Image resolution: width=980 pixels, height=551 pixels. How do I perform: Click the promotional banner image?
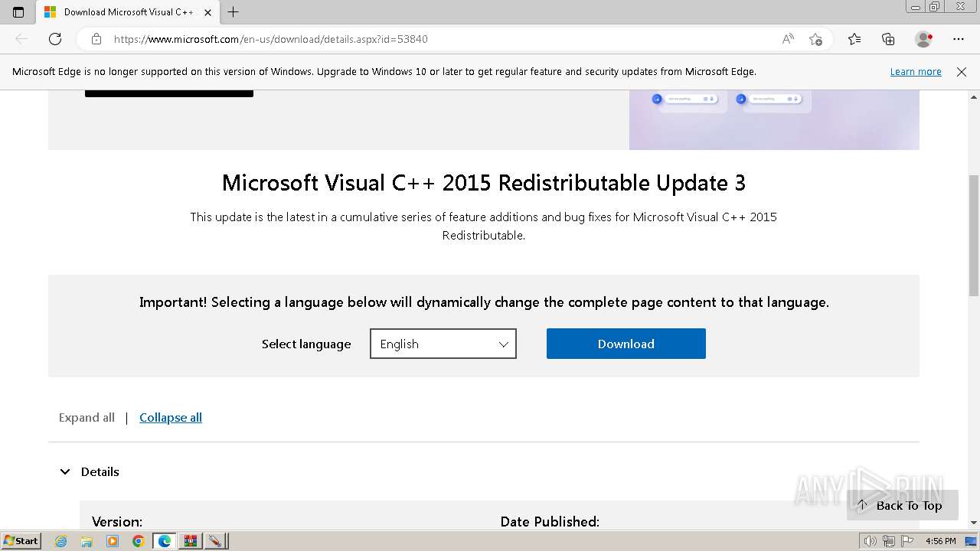[x=774, y=120]
